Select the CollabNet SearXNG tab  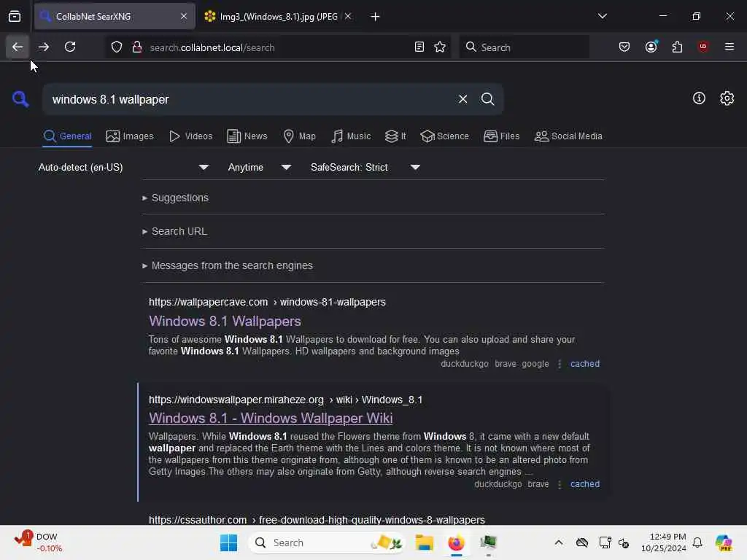[115, 17]
